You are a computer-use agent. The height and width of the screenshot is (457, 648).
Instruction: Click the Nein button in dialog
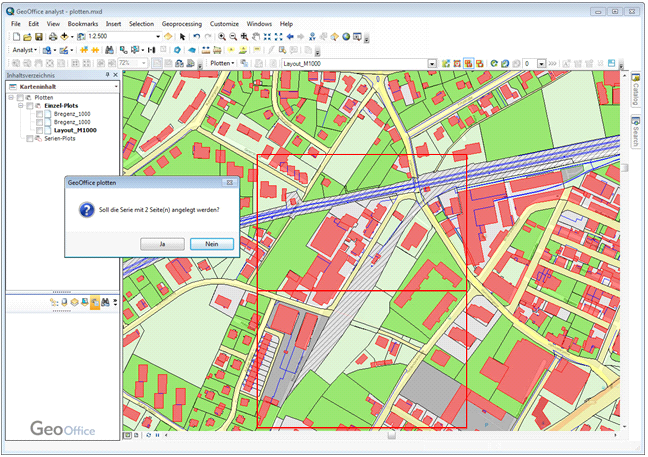[x=212, y=243]
